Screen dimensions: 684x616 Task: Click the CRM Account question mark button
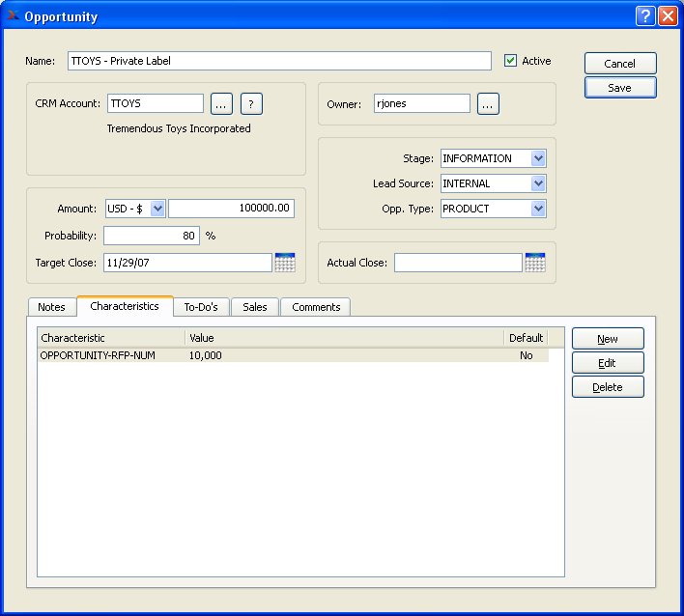pyautogui.click(x=251, y=104)
